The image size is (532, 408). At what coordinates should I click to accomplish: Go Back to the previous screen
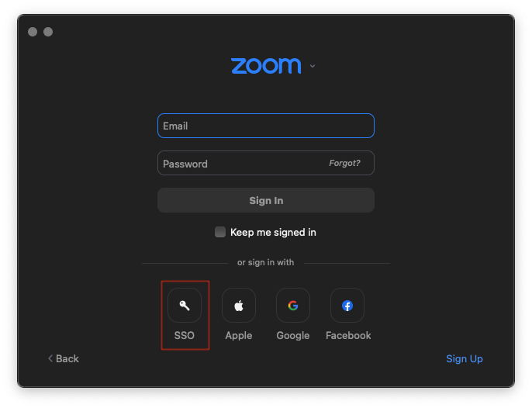pos(64,358)
